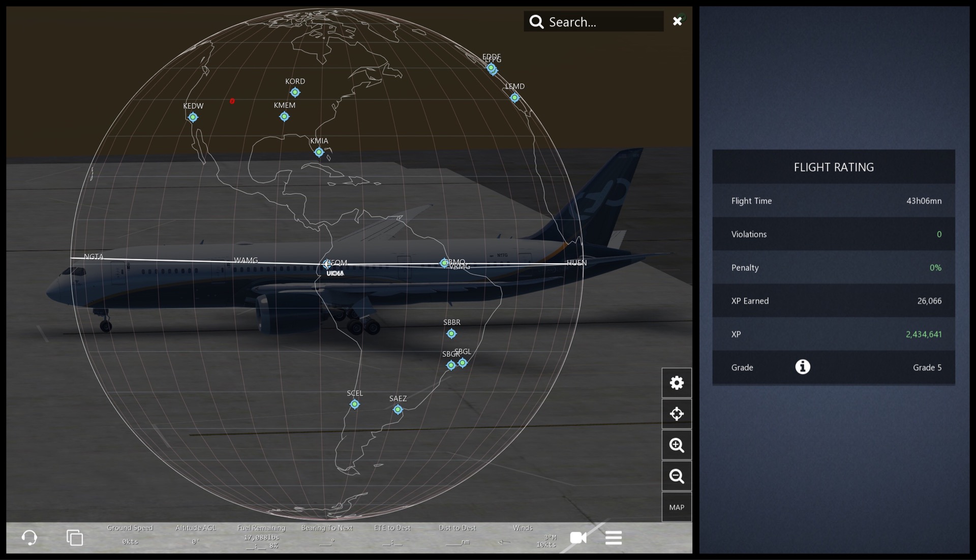Click the camera view icon
976x560 pixels.
(x=578, y=537)
